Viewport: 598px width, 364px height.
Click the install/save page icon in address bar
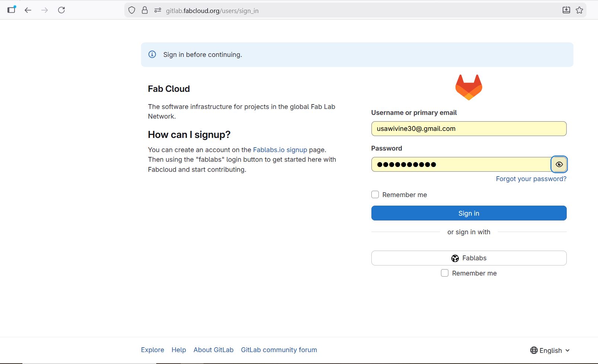[x=566, y=10]
